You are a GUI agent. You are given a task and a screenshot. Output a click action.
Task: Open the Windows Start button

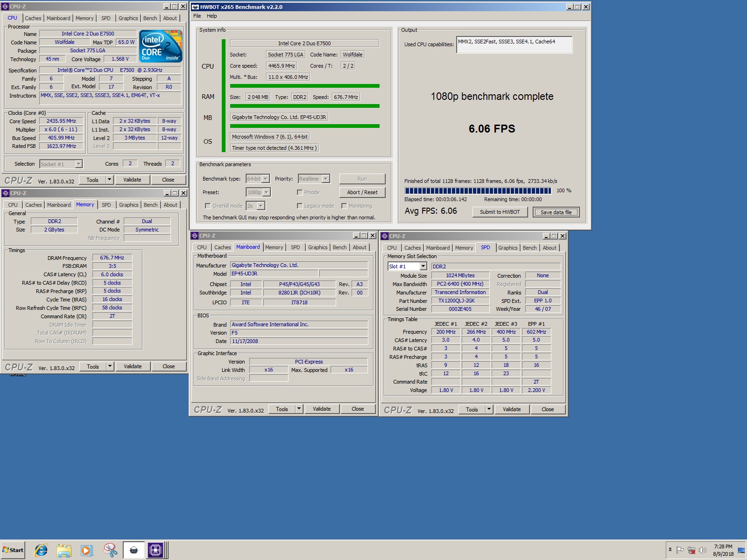(x=13, y=550)
